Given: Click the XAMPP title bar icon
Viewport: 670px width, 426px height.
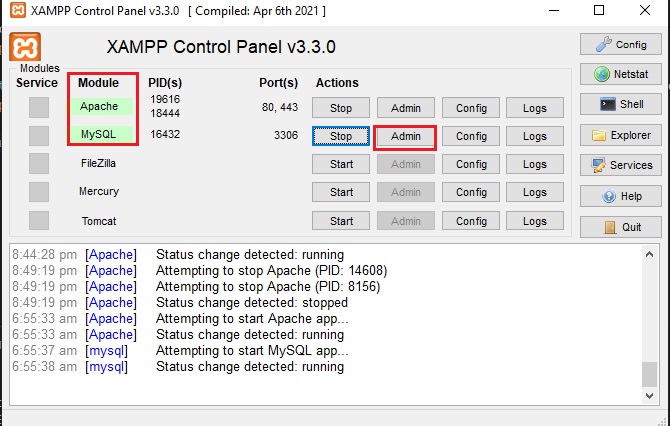Looking at the screenshot, I should tap(18, 10).
